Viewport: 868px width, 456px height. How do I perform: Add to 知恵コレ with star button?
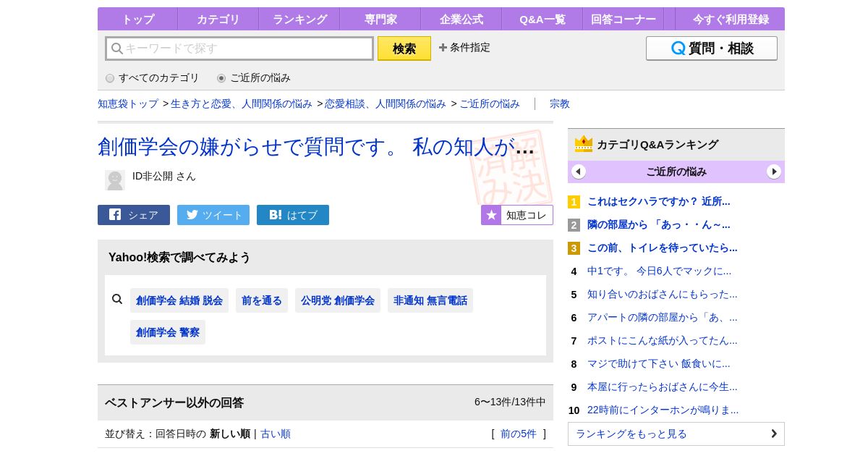[517, 215]
